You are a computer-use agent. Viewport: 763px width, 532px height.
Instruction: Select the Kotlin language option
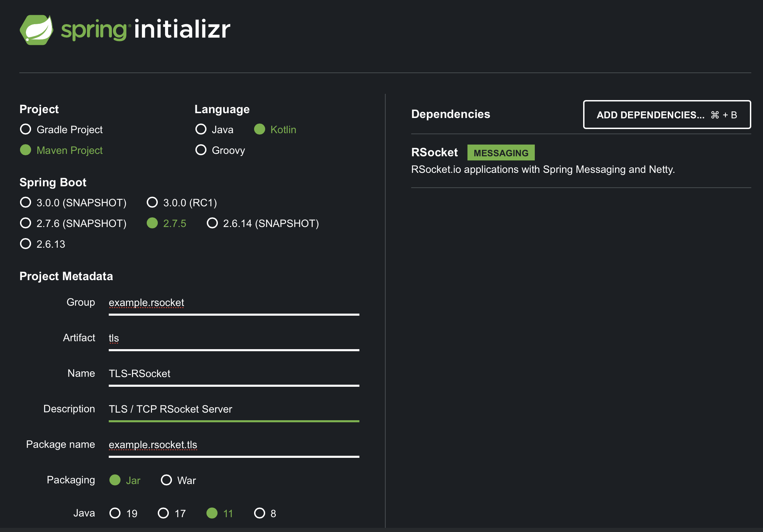click(x=260, y=129)
